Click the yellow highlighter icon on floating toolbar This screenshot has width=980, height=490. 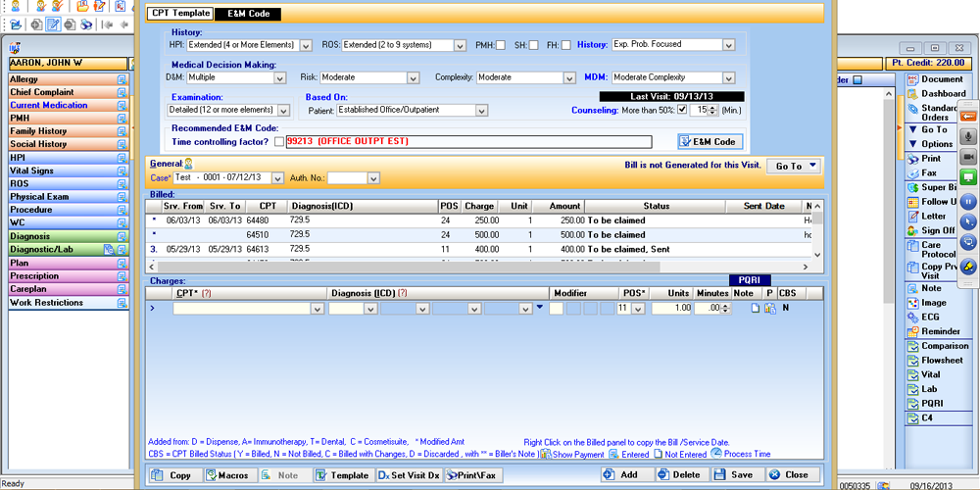[x=968, y=267]
